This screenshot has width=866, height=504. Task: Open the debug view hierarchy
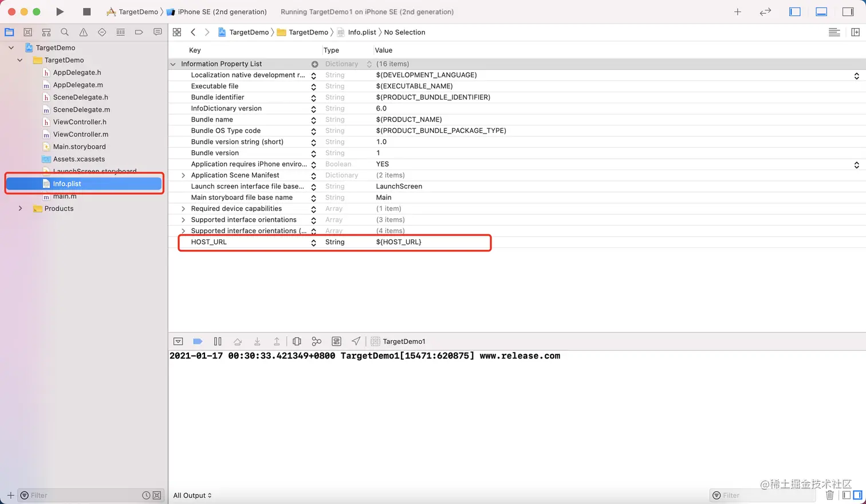coord(297,341)
